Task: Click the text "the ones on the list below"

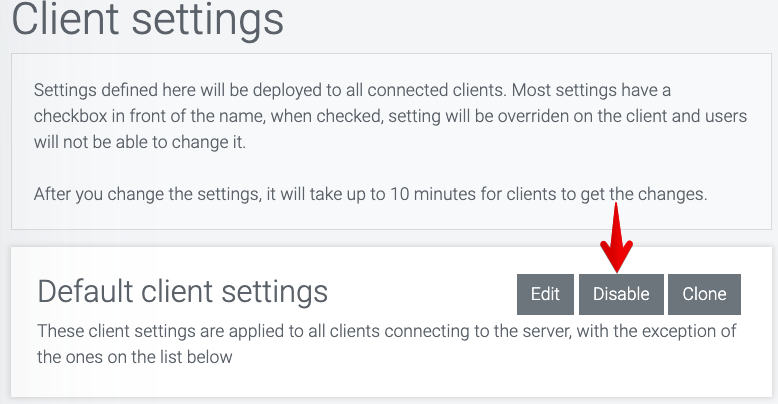Action: point(135,356)
